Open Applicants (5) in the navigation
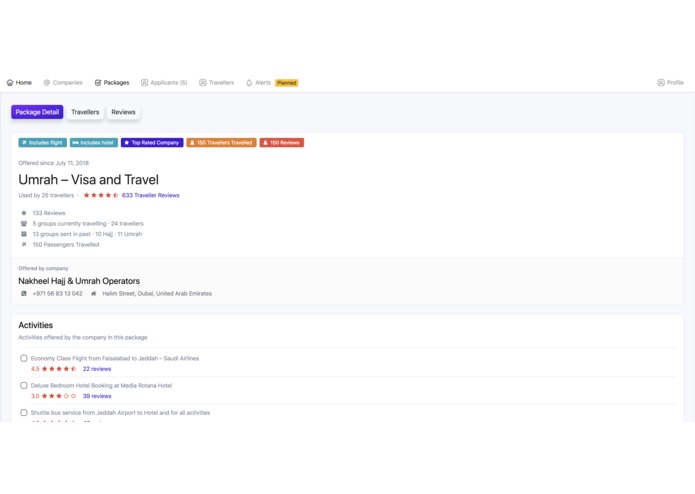 [164, 83]
